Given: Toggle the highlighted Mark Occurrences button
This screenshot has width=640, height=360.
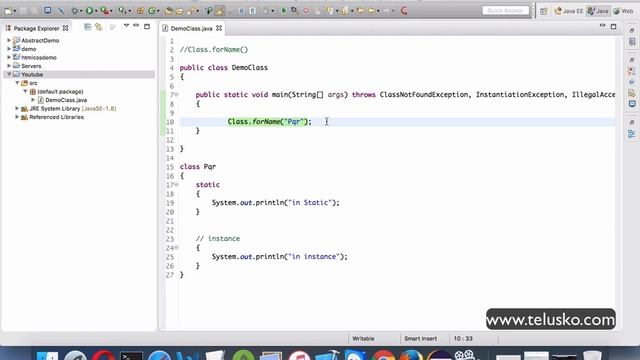Looking at the screenshot, I should click(220, 11).
